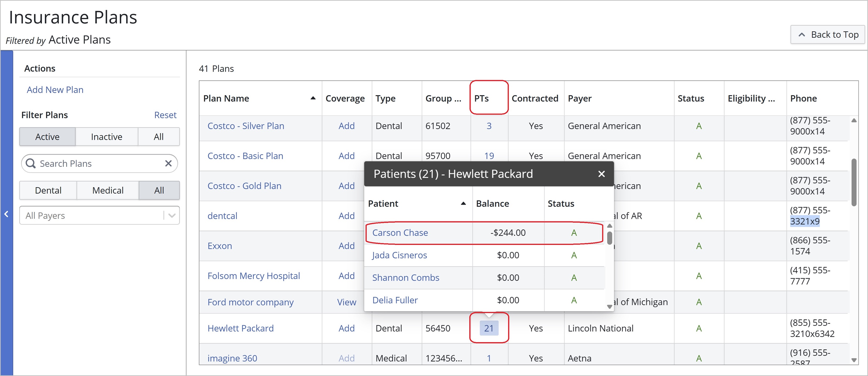Sort popup list by Patient arrow
The width and height of the screenshot is (868, 376).
pyautogui.click(x=463, y=203)
